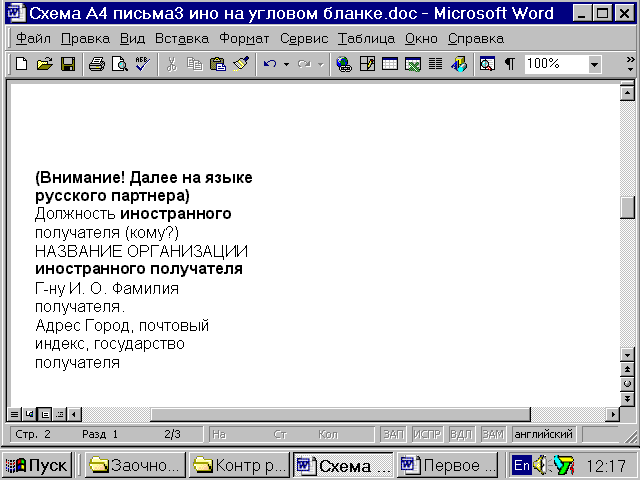Open the Пуск start menu

pyautogui.click(x=37, y=465)
